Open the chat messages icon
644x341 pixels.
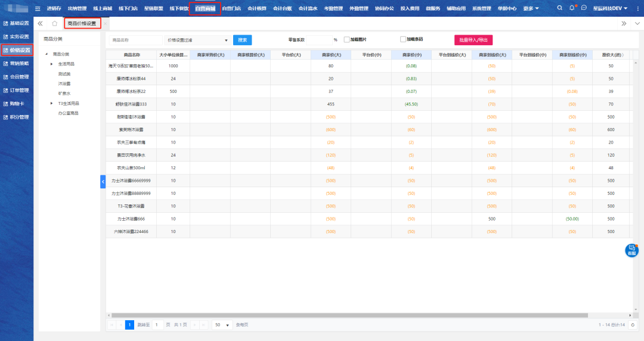(584, 8)
